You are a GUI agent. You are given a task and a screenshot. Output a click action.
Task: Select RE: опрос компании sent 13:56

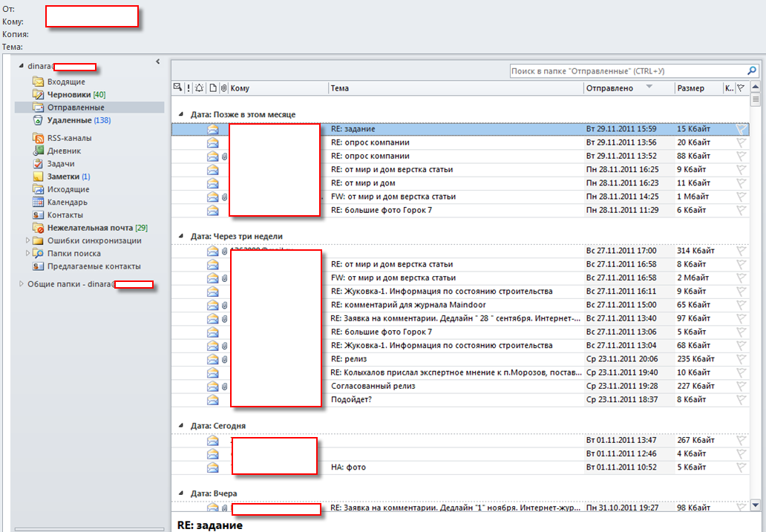click(x=460, y=142)
